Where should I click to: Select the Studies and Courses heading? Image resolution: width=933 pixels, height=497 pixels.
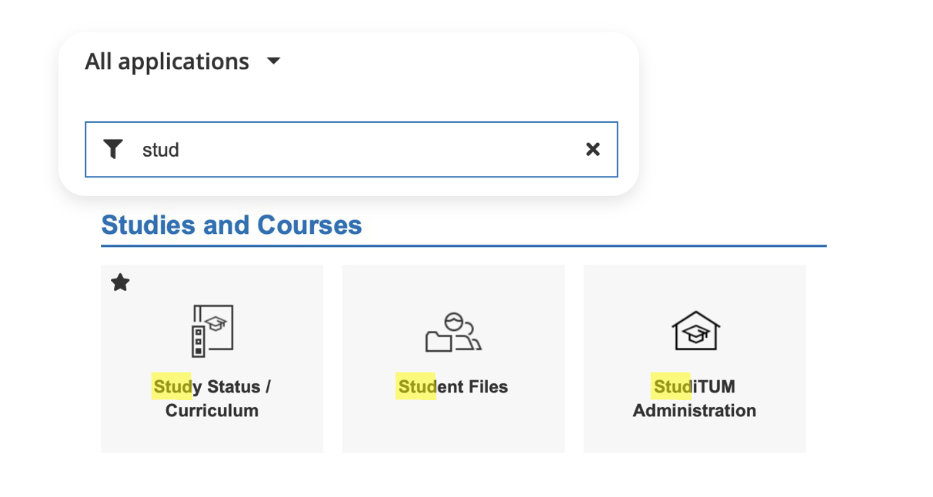click(x=231, y=225)
